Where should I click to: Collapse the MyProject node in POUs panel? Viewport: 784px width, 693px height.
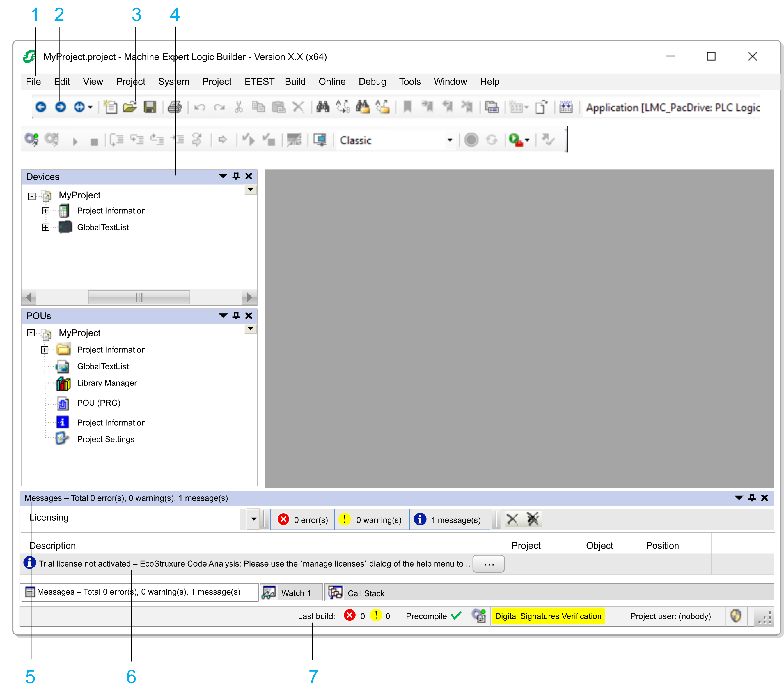pos(31,333)
